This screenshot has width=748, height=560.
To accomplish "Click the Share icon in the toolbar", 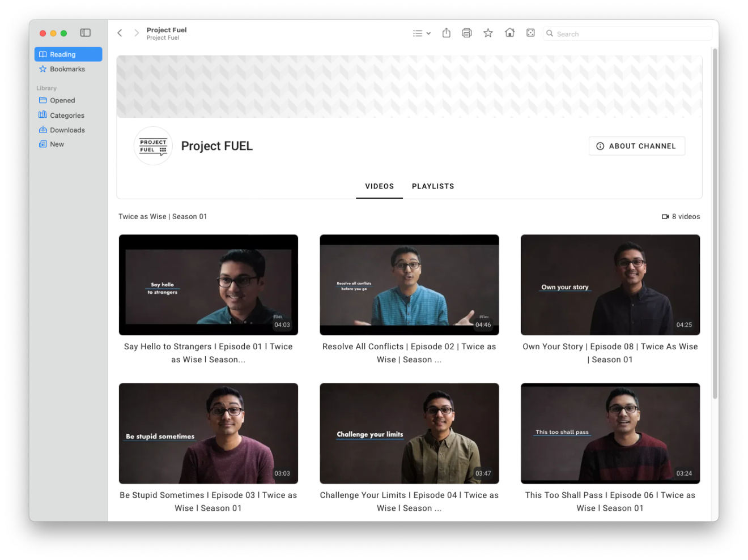I will 446,33.
